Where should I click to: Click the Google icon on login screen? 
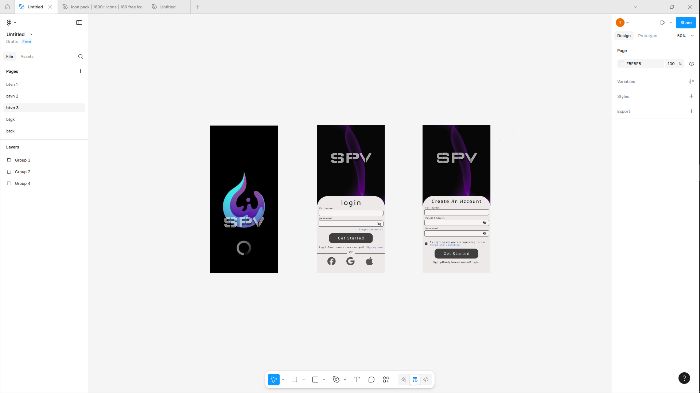tap(350, 261)
